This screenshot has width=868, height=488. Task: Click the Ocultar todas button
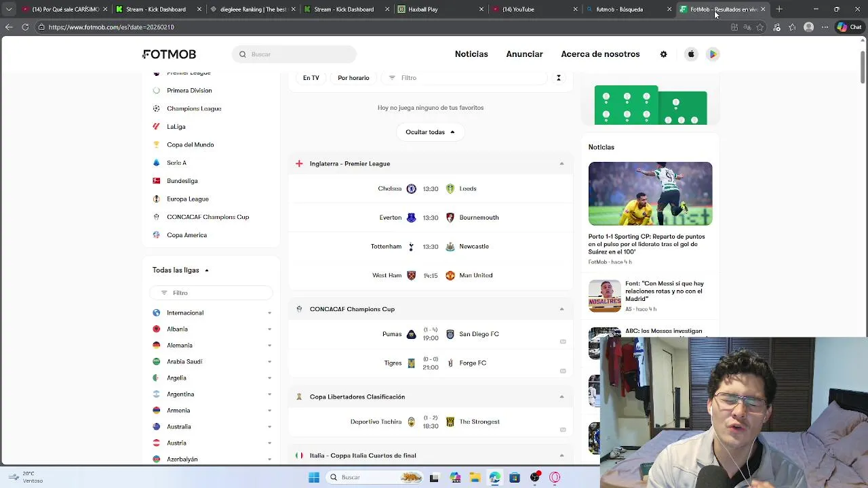(x=430, y=132)
